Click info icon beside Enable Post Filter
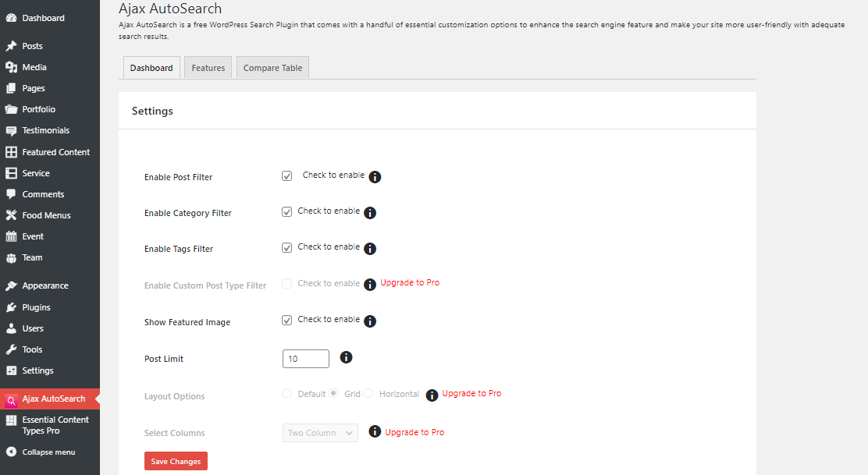This screenshot has height=475, width=868. coord(375,177)
